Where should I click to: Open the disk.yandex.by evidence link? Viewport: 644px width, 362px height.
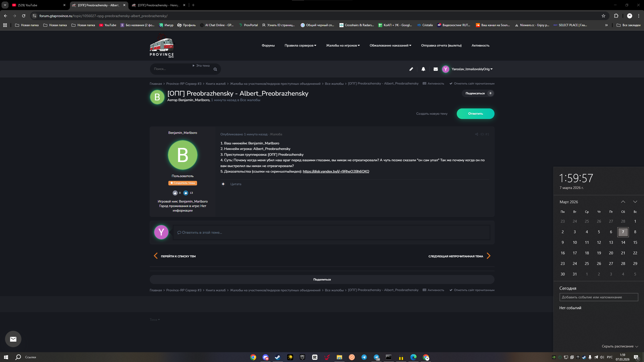pyautogui.click(x=336, y=171)
